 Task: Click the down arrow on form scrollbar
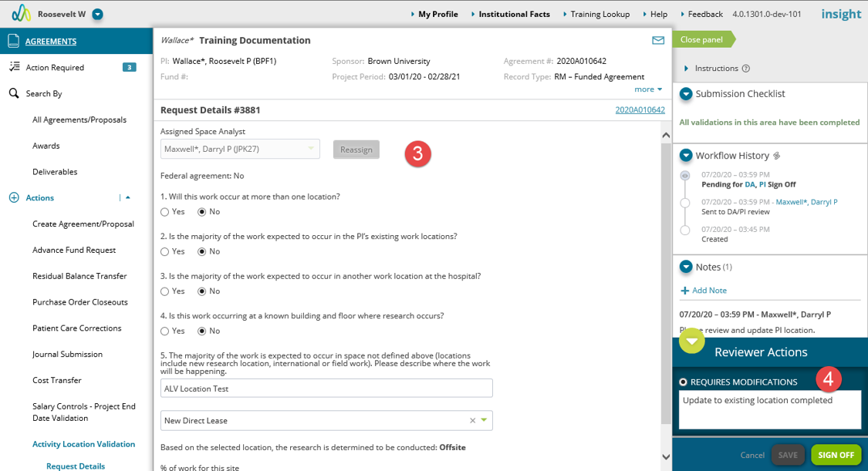(x=666, y=457)
